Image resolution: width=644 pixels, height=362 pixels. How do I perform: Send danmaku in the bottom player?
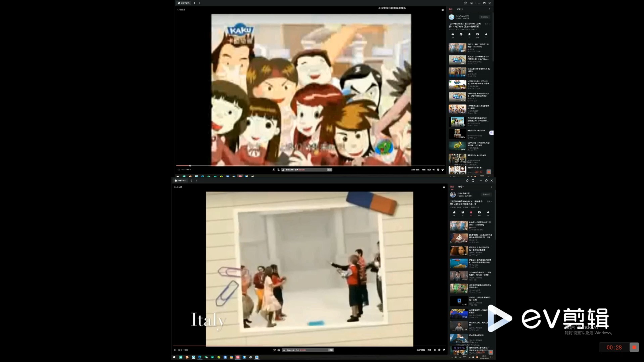tap(331, 350)
